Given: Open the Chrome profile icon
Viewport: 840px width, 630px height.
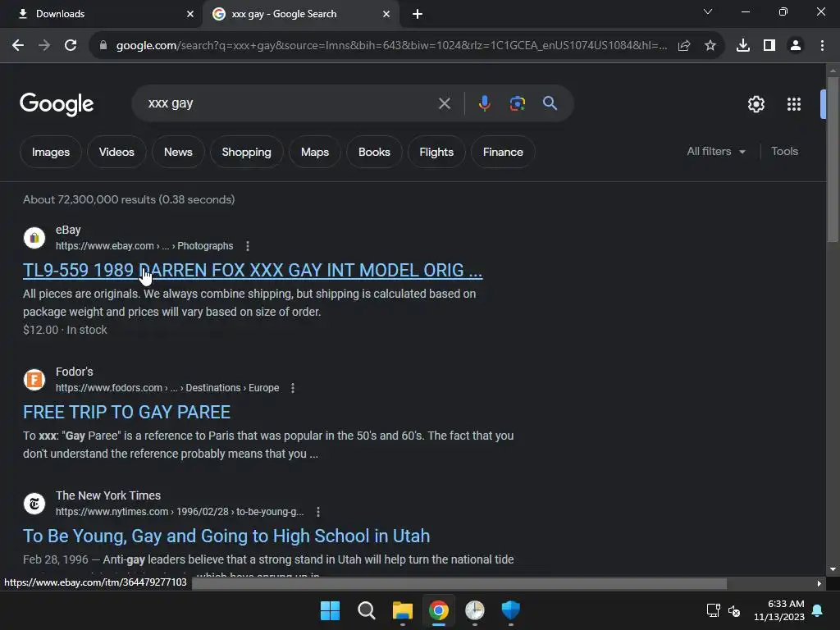Looking at the screenshot, I should click(796, 46).
